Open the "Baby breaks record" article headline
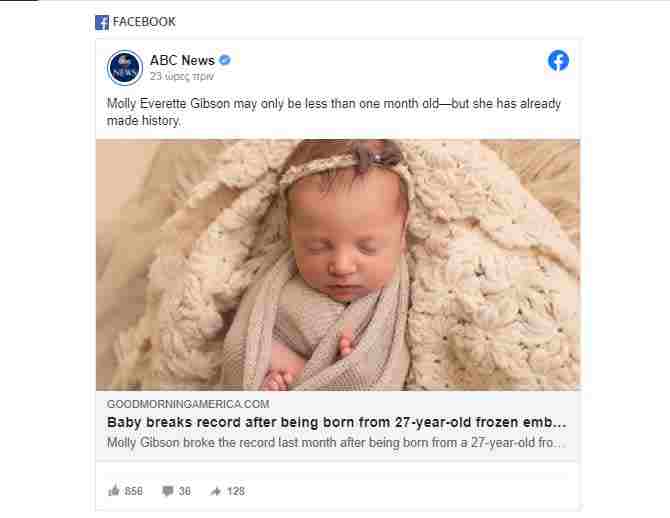This screenshot has width=670, height=518. (336, 422)
